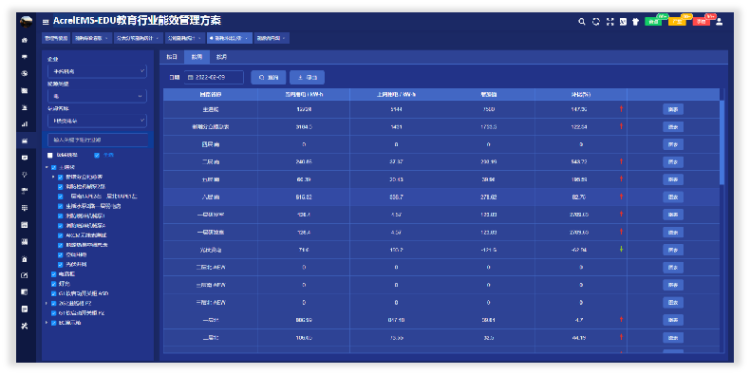This screenshot has height=375, width=750.
Task: Open the energy type dropdown showing 电
Action: tap(97, 96)
